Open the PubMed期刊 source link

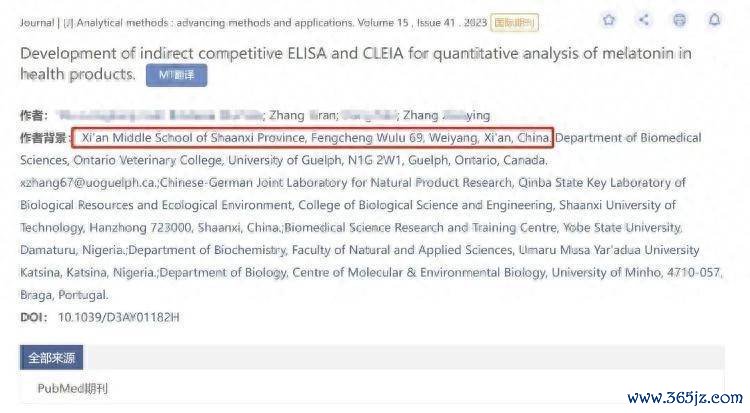click(73, 389)
